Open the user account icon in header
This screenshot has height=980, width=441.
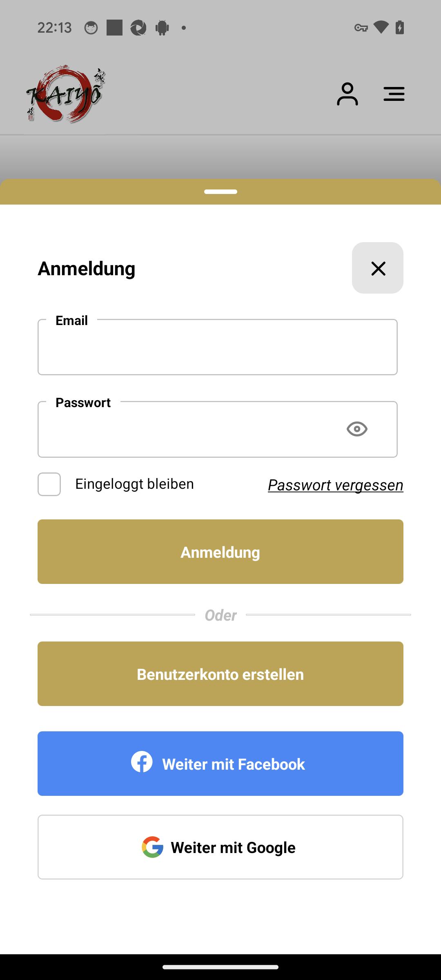347,94
